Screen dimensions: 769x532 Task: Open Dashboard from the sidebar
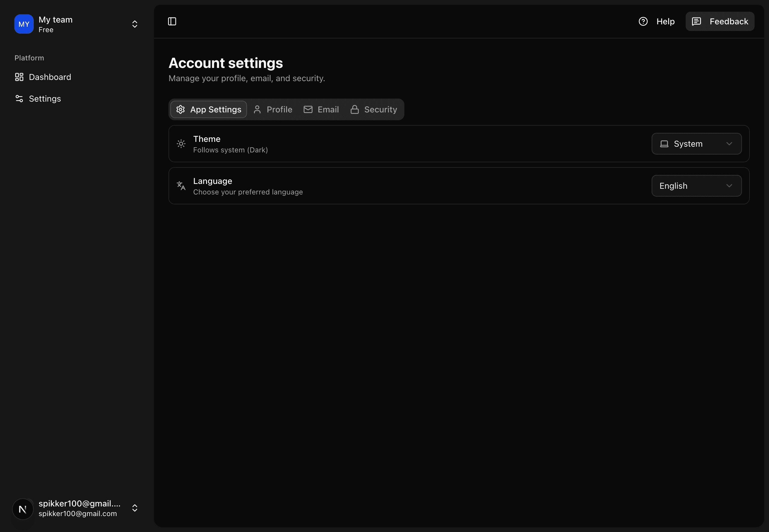tap(50, 77)
